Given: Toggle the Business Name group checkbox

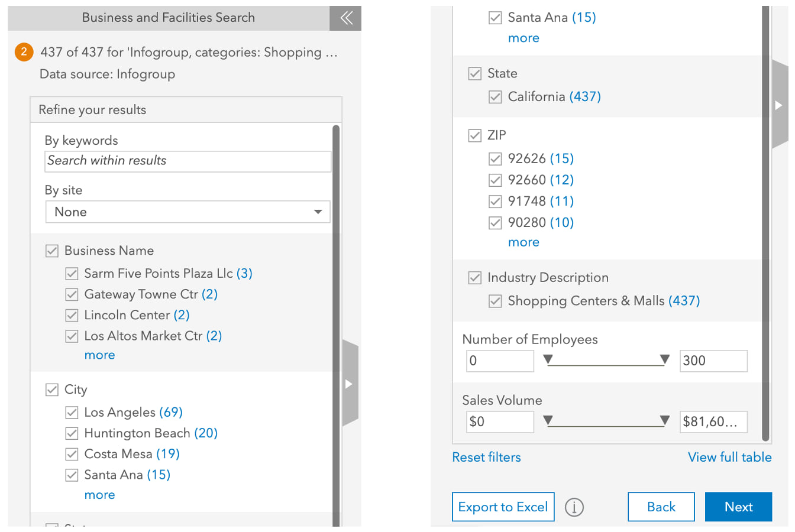Looking at the screenshot, I should 52,251.
